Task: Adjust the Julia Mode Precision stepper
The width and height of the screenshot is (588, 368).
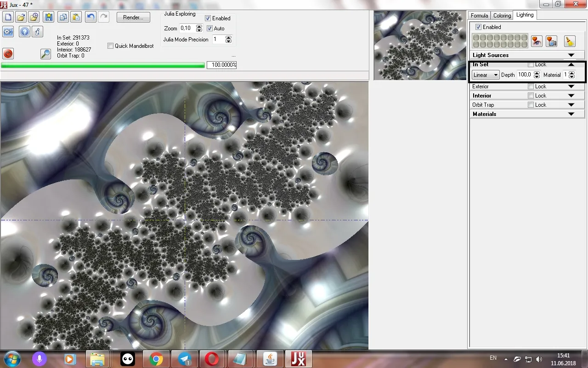Action: pyautogui.click(x=228, y=40)
